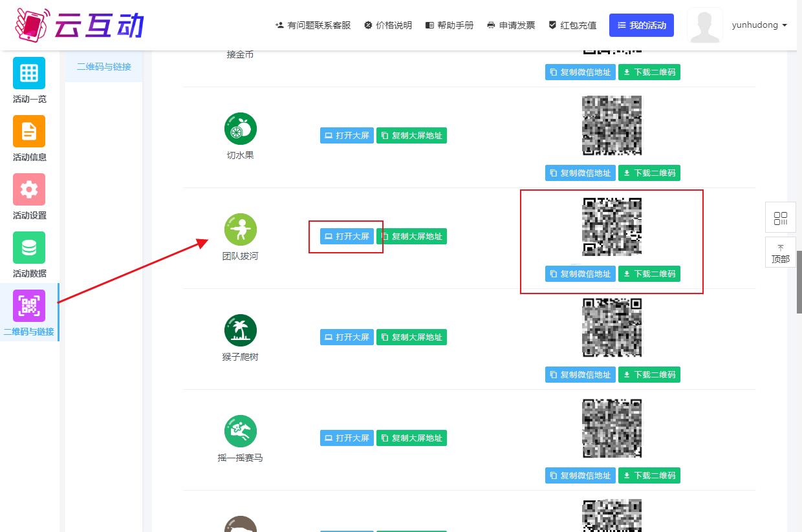Click 复制大屏地址 for 摇一摇赛马
The width and height of the screenshot is (802, 532).
tap(411, 438)
